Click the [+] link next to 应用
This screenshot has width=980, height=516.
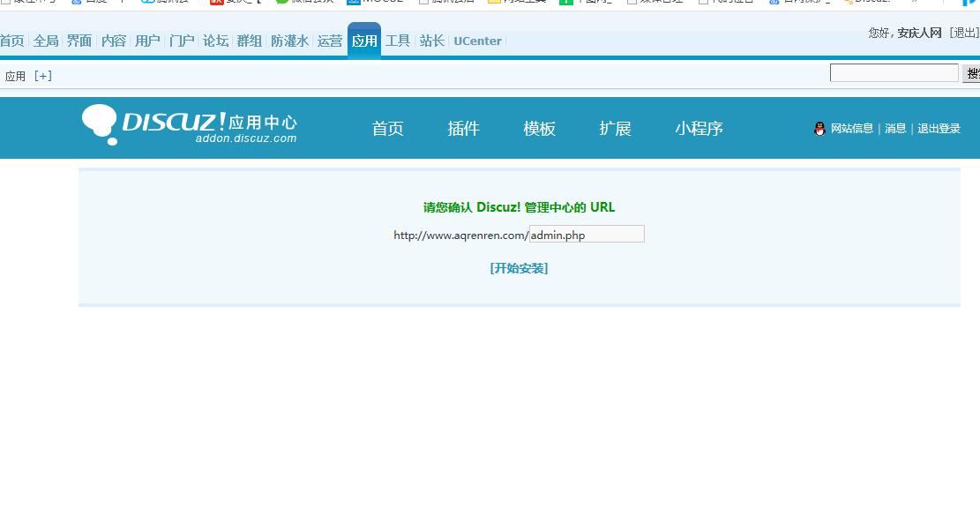pos(43,76)
